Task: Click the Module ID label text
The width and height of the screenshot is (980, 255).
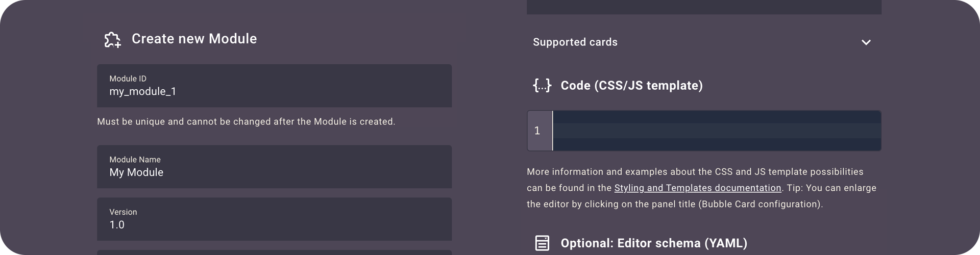Action: click(128, 79)
